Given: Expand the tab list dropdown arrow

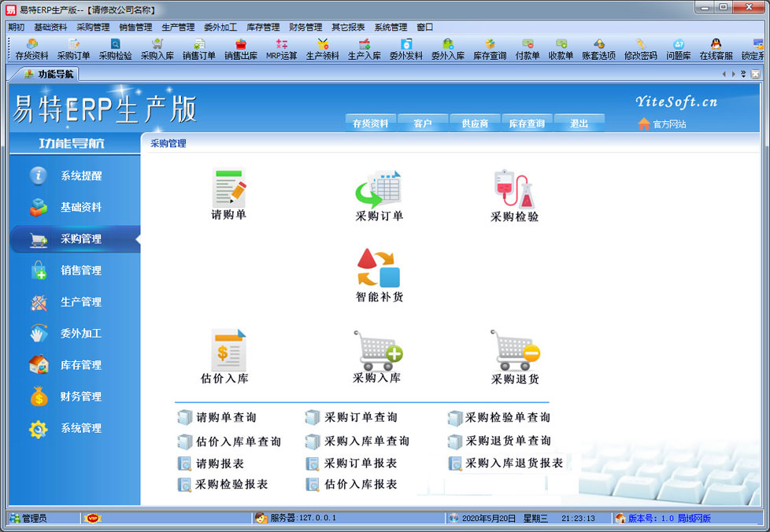Looking at the screenshot, I should 743,74.
